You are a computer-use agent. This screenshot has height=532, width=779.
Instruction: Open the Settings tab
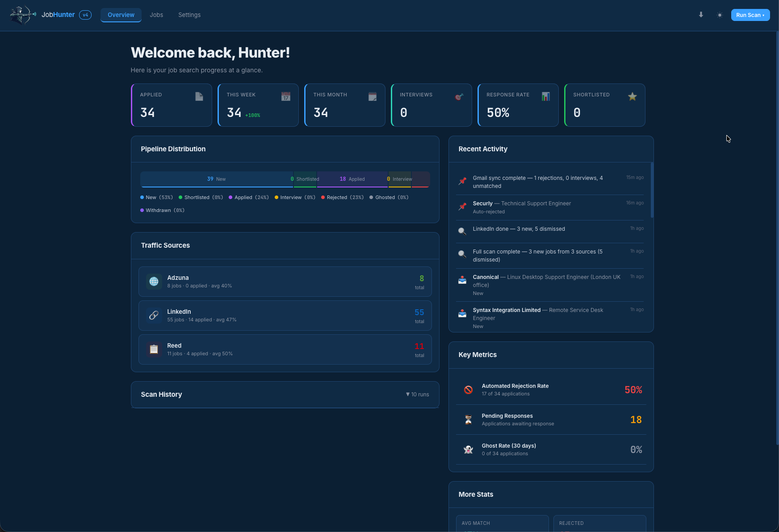[189, 15]
